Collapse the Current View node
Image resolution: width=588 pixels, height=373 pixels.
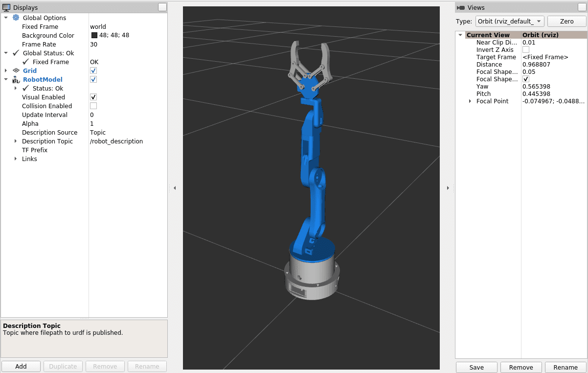(x=460, y=35)
